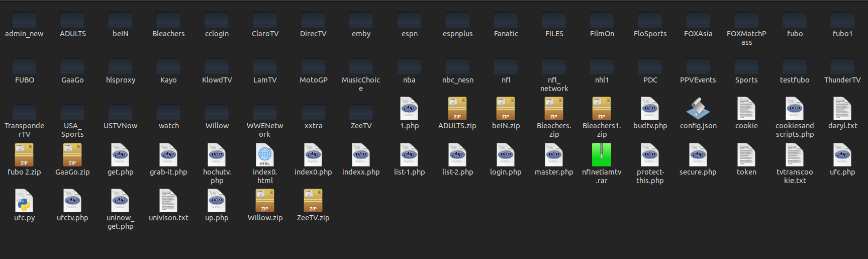Open the nfl_network folder

[x=554, y=66]
